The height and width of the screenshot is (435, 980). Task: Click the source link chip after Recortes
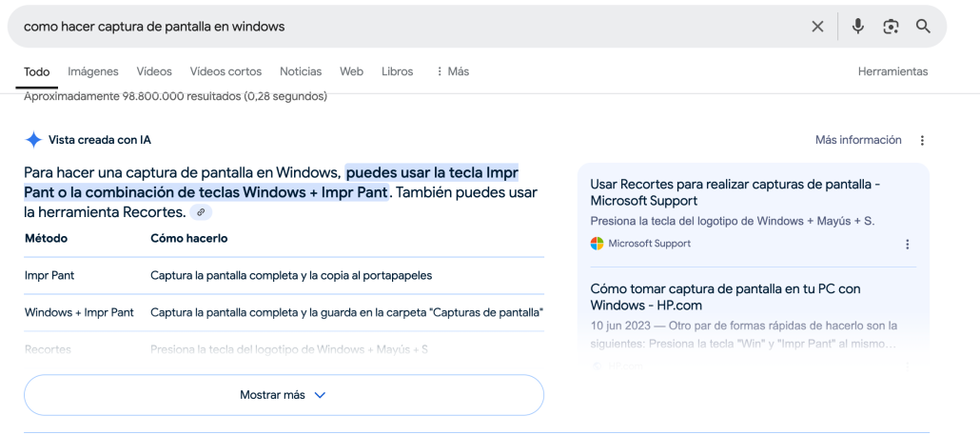(201, 212)
